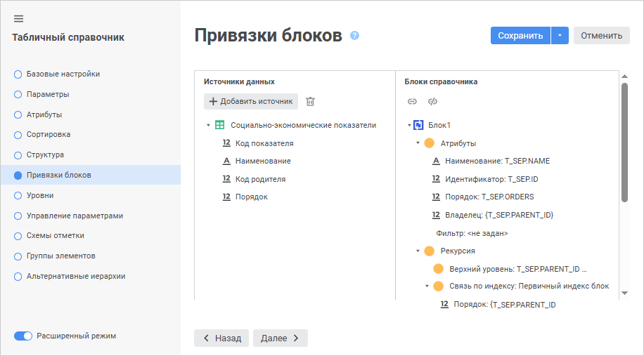The image size is (644, 356).
Task: Collapse the Социально-экономические показатели source node
Action: 208,126
